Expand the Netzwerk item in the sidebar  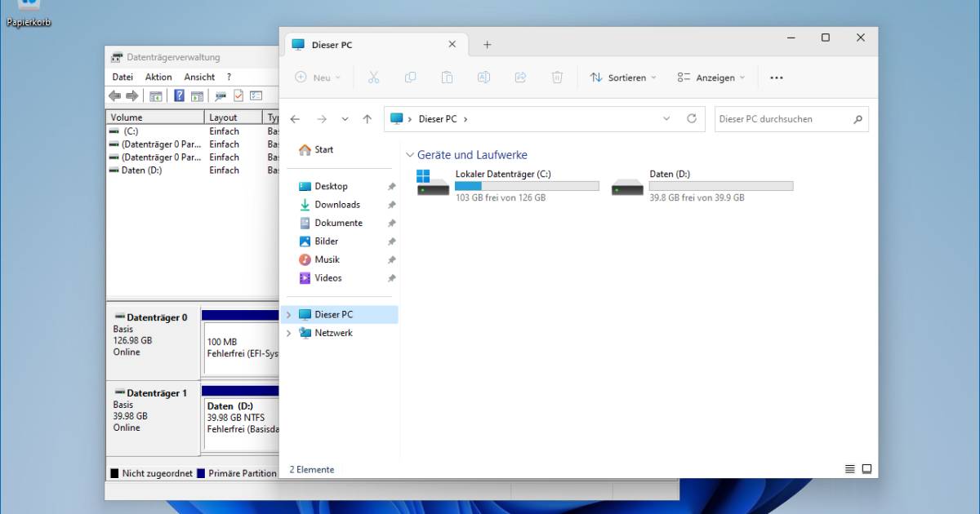288,333
